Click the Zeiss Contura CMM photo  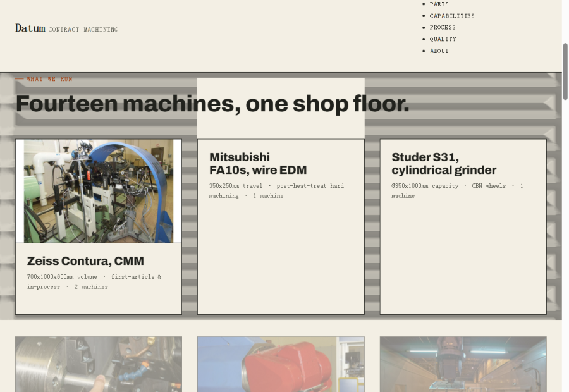coord(99,192)
